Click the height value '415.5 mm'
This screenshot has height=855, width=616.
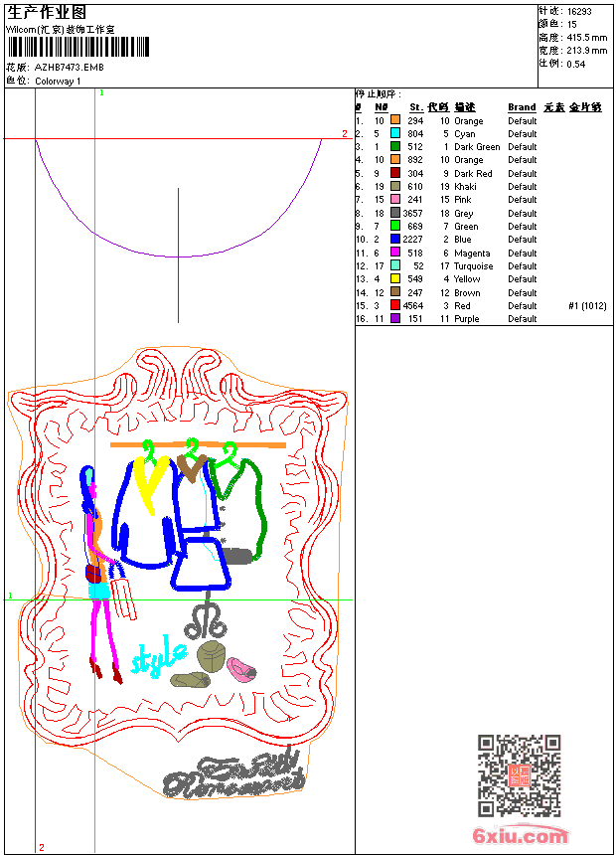(586, 38)
